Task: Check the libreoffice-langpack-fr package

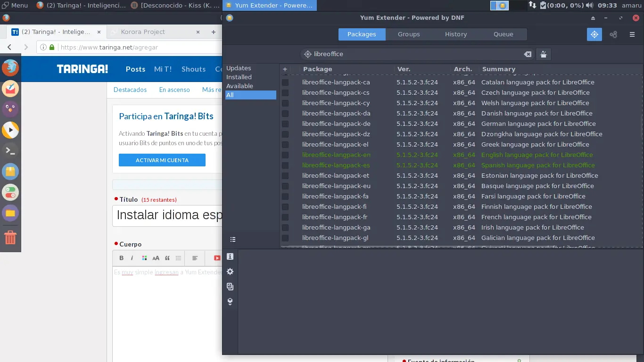Action: 285,217
